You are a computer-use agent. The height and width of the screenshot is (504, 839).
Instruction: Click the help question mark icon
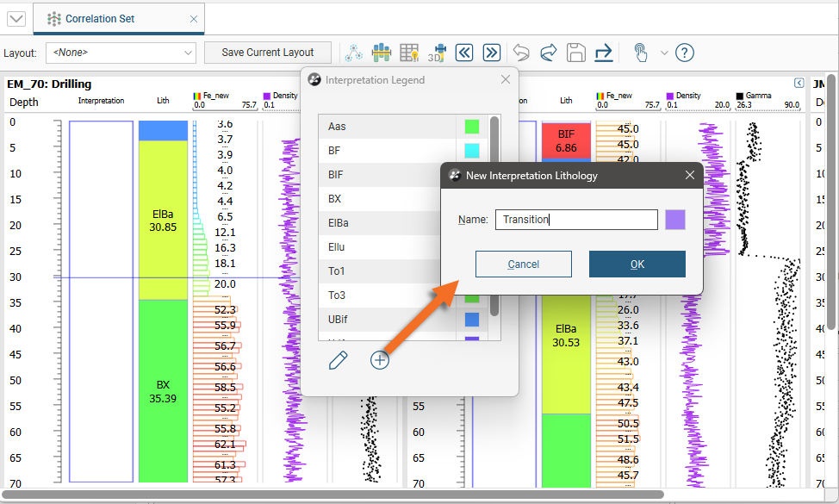(685, 53)
